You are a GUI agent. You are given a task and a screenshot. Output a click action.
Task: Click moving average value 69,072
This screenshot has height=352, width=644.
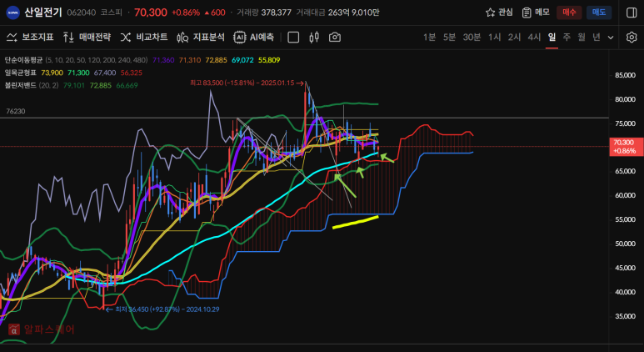[x=242, y=60]
